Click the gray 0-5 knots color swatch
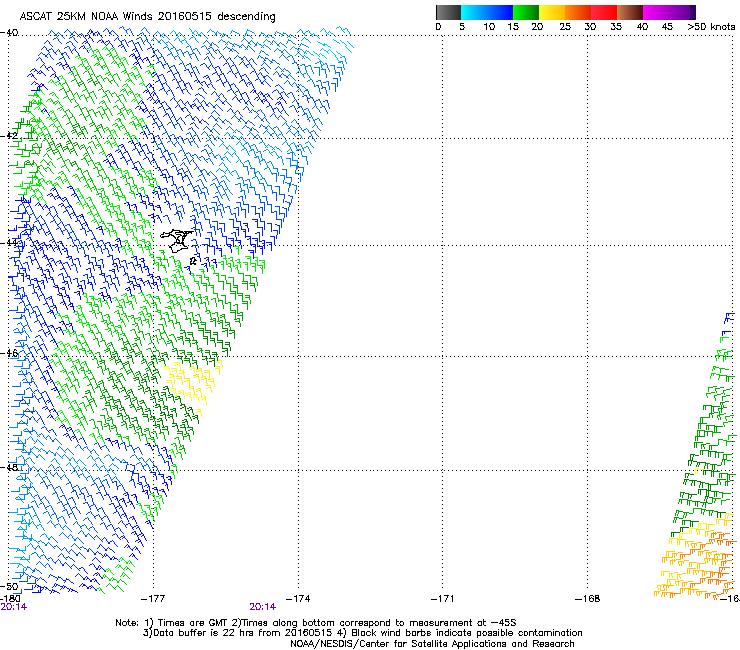740x650 pixels. click(448, 12)
